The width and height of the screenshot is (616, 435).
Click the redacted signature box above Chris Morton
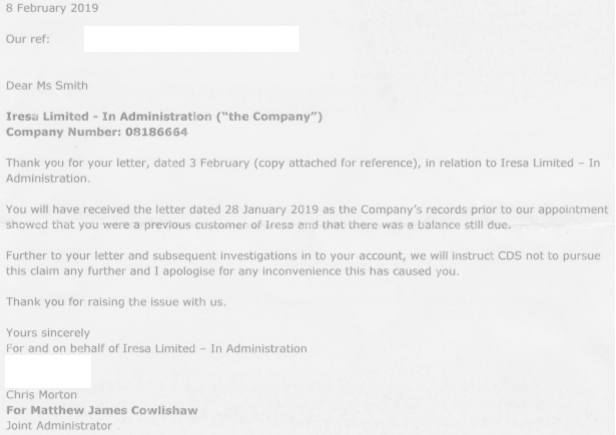[48, 371]
